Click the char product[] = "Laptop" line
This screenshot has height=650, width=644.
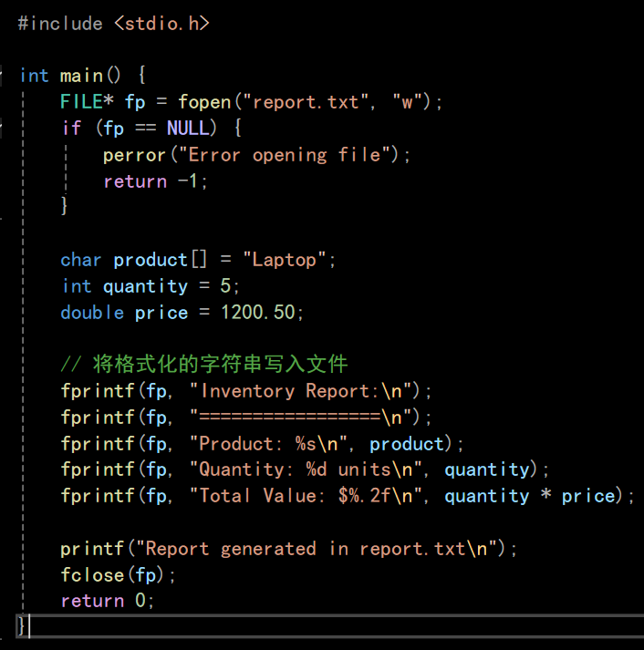[198, 260]
